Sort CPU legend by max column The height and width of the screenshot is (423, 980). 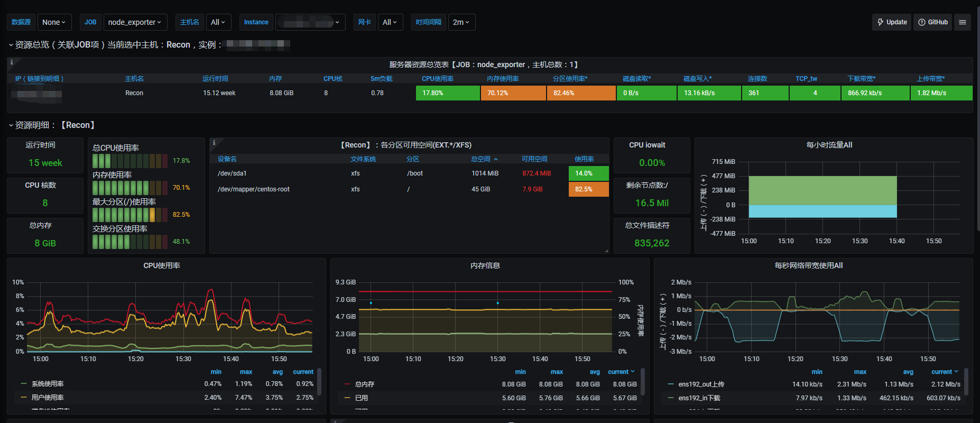tap(246, 372)
